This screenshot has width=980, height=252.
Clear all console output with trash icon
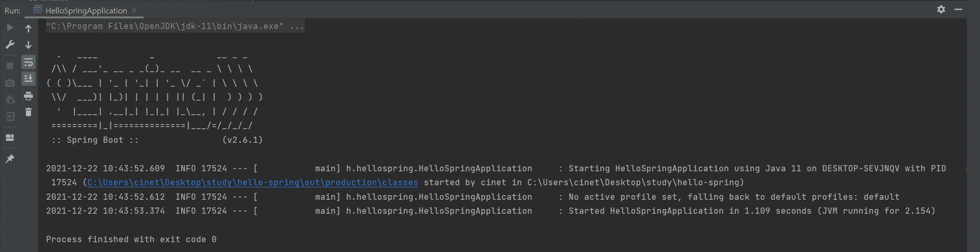click(28, 112)
